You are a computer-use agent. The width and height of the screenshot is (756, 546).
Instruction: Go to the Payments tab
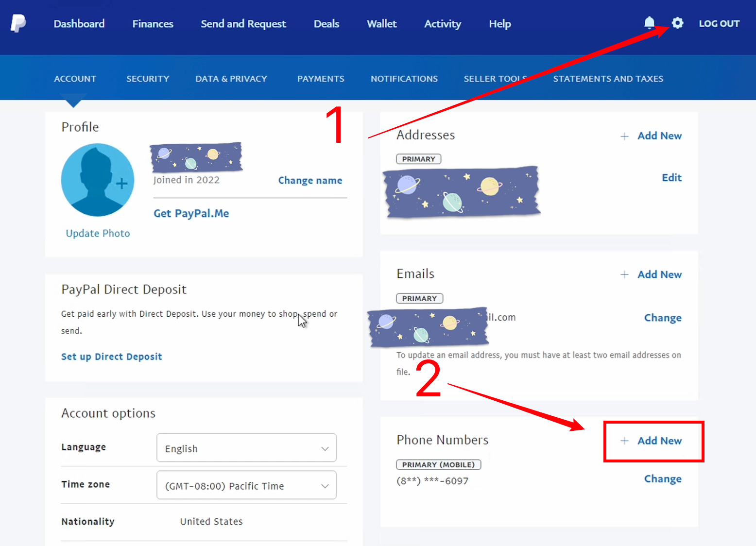pos(321,79)
